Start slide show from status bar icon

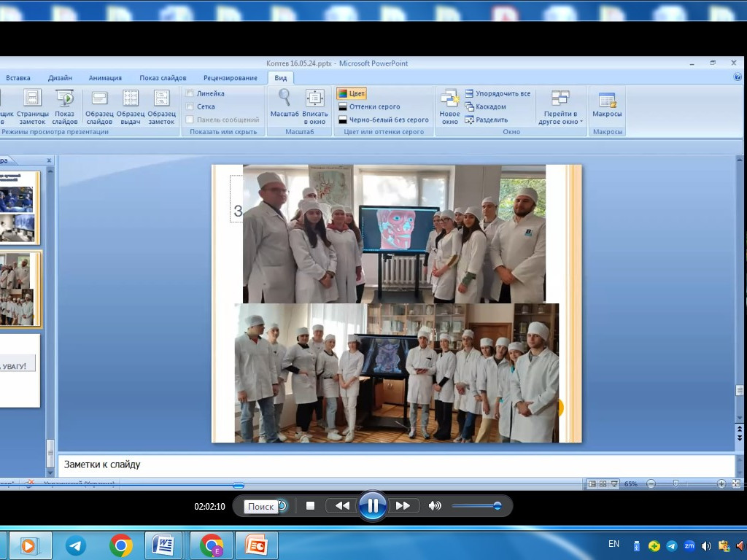pyautogui.click(x=614, y=484)
